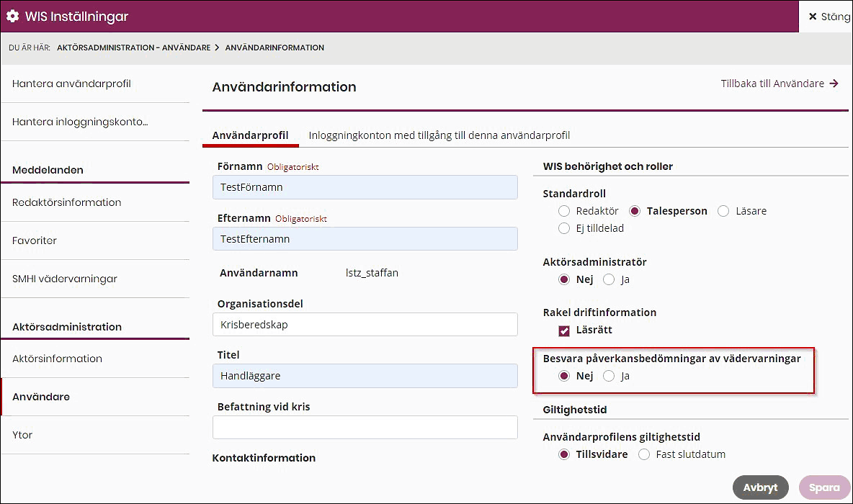Uncheck the Läsrätt checkbox
853x504 pixels.
pyautogui.click(x=564, y=330)
